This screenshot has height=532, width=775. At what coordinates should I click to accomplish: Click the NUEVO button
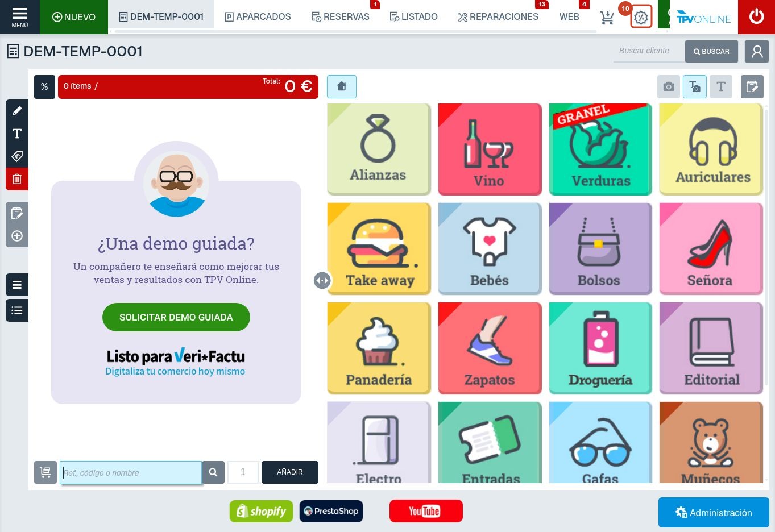(x=74, y=17)
